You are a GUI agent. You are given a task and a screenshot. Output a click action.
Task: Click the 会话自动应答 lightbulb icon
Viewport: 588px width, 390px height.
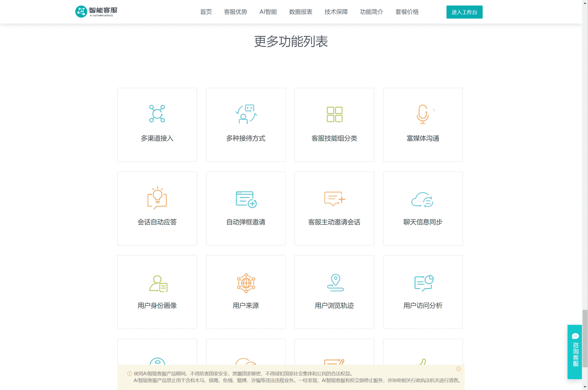[x=157, y=198]
